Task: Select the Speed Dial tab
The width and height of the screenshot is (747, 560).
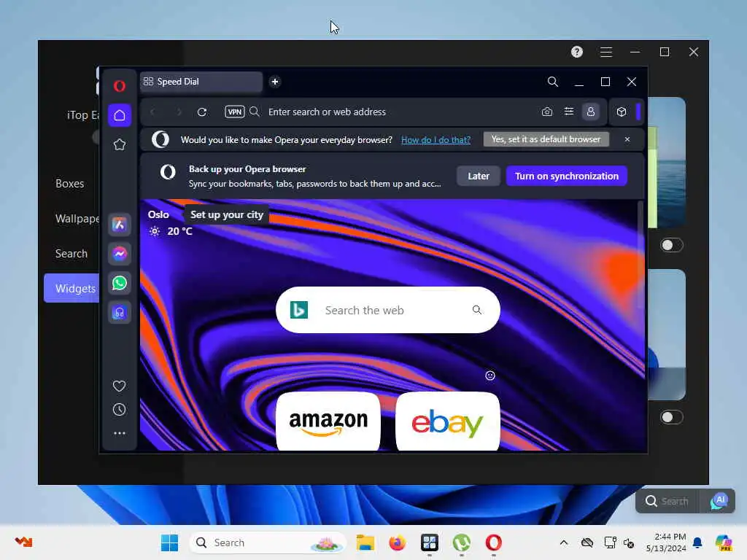Action: tap(201, 82)
